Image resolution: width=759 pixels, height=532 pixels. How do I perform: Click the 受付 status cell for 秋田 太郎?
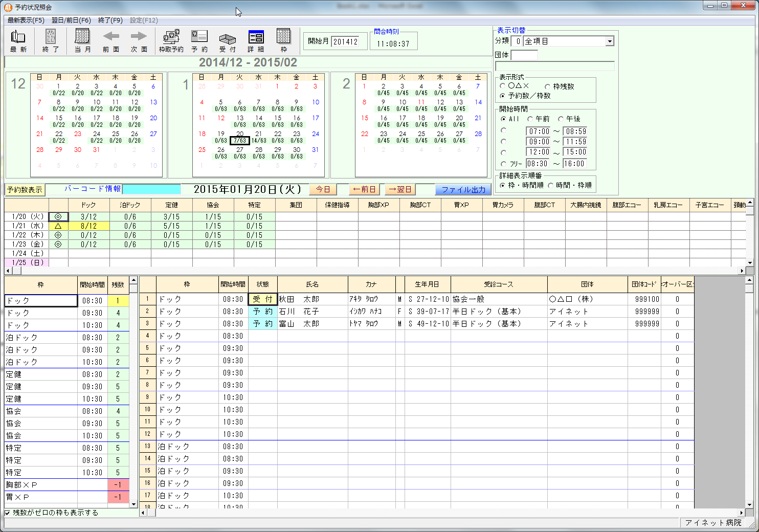263,299
